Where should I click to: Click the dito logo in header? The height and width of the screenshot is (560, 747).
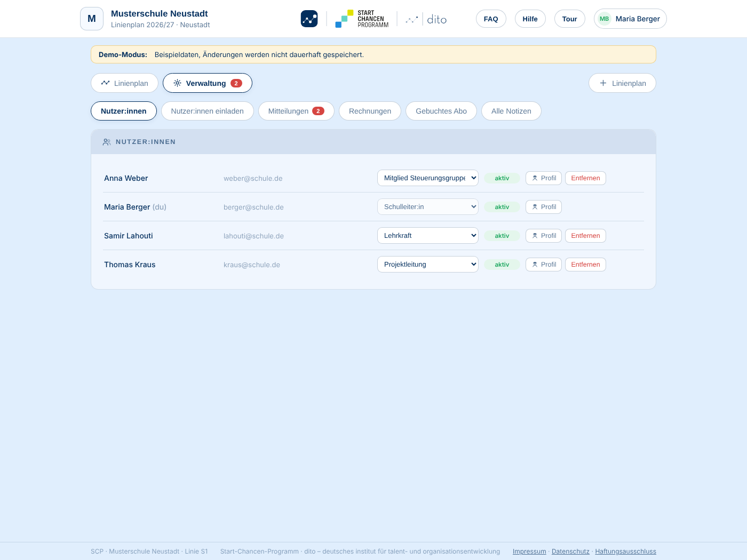coord(426,19)
